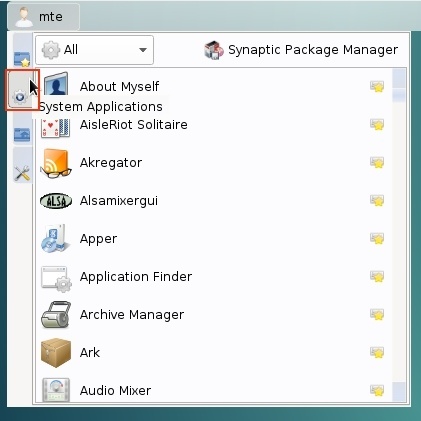
Task: Launch Apper
Action: [213, 238]
